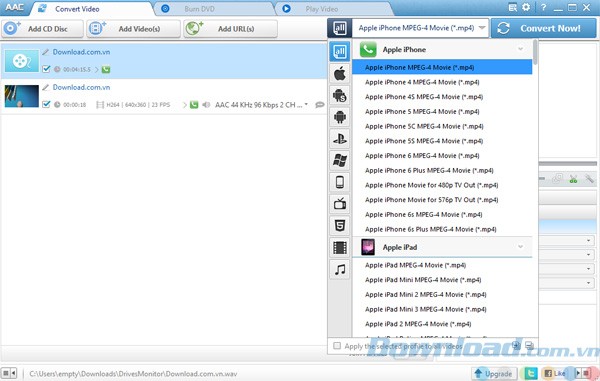This screenshot has width=600, height=381.
Task: Open the video formats film-strip category
Action: 339,247
